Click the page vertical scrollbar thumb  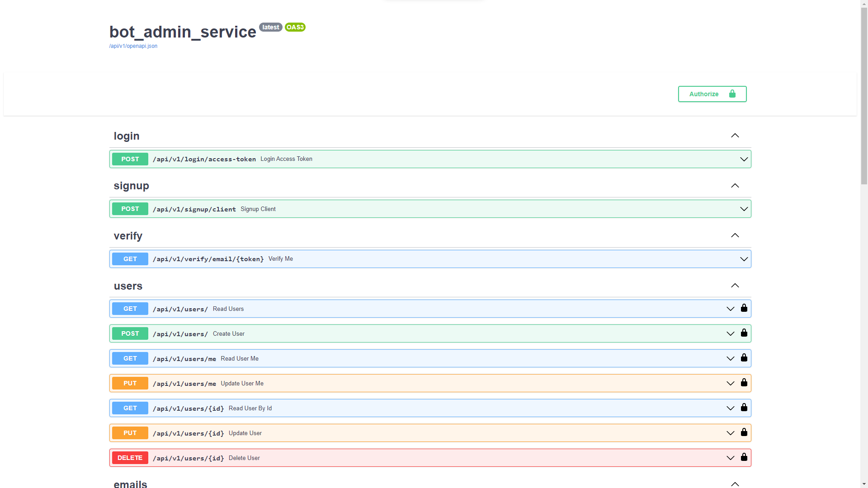864,95
